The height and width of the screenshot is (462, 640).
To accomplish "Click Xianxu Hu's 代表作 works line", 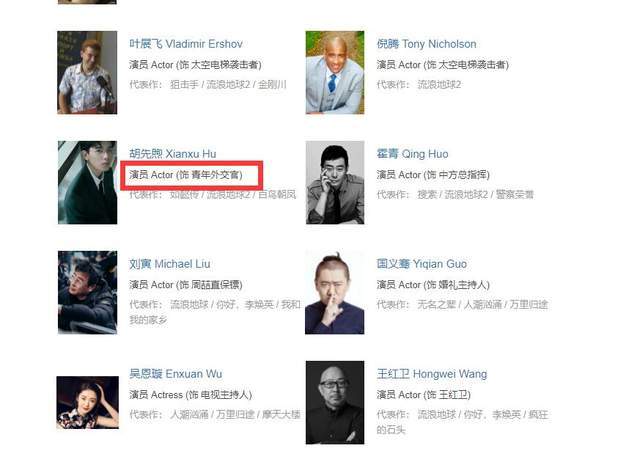I will (x=212, y=195).
